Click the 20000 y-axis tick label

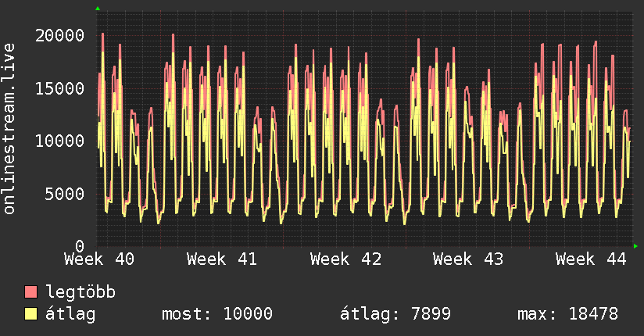[x=60, y=36]
